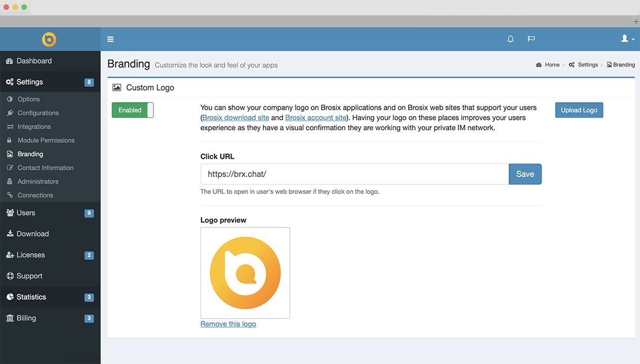This screenshot has height=364, width=640.
Task: Click the Custom Logo image icon
Action: pyautogui.click(x=117, y=87)
